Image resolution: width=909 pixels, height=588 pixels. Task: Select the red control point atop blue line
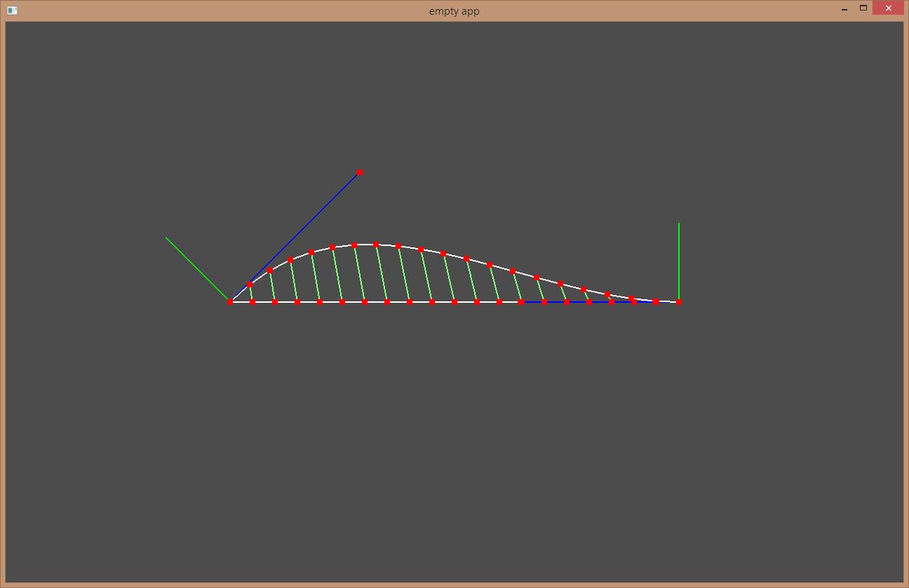(360, 172)
